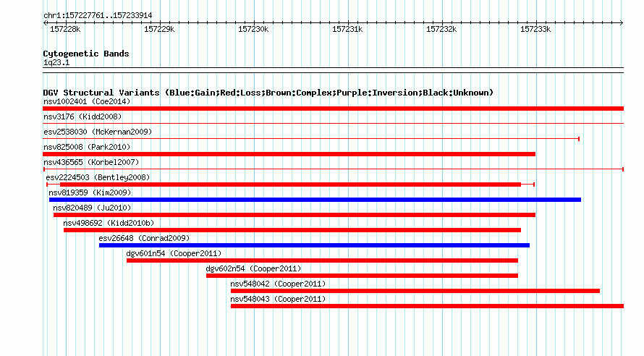Select the dgv601n54 red loss bar
The width and height of the screenshot is (644, 356).
coord(323,260)
